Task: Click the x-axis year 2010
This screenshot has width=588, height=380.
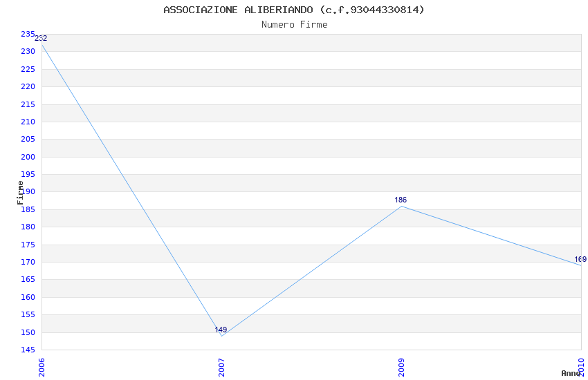Action: pos(582,368)
